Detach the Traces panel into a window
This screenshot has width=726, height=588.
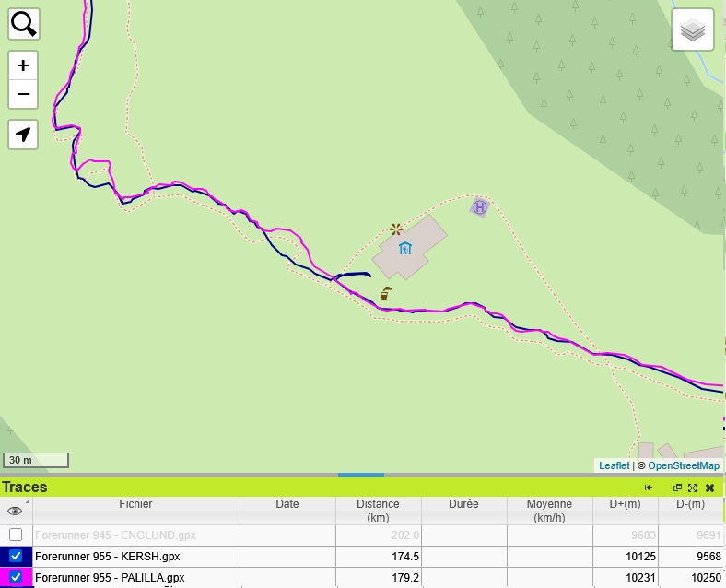(x=677, y=488)
